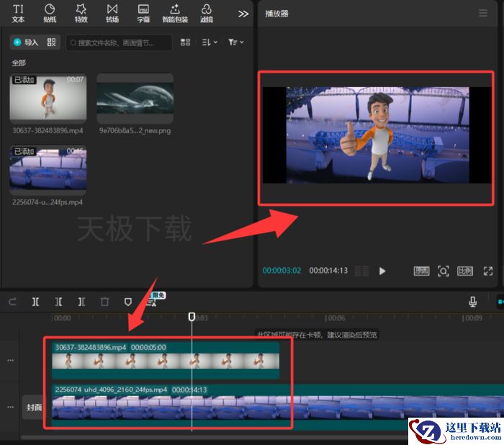The image size is (504, 445).
Task: Select the 30637-382483896.mp4 media thumbnail
Action: [x=48, y=98]
